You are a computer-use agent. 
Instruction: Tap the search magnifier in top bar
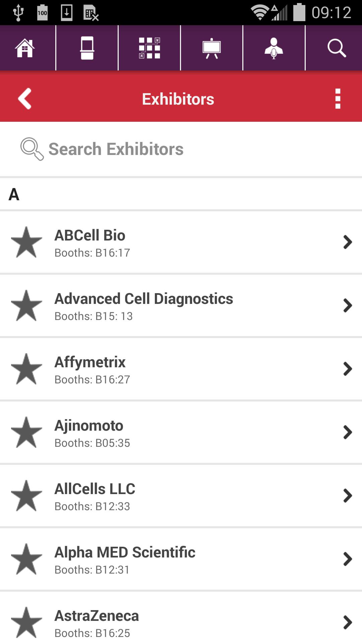coord(337,48)
